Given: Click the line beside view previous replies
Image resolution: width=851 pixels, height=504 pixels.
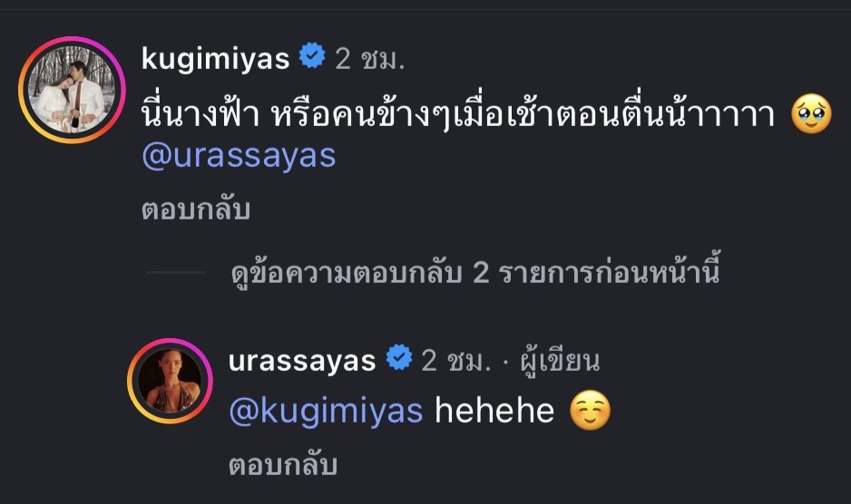Looking at the screenshot, I should 176,273.
